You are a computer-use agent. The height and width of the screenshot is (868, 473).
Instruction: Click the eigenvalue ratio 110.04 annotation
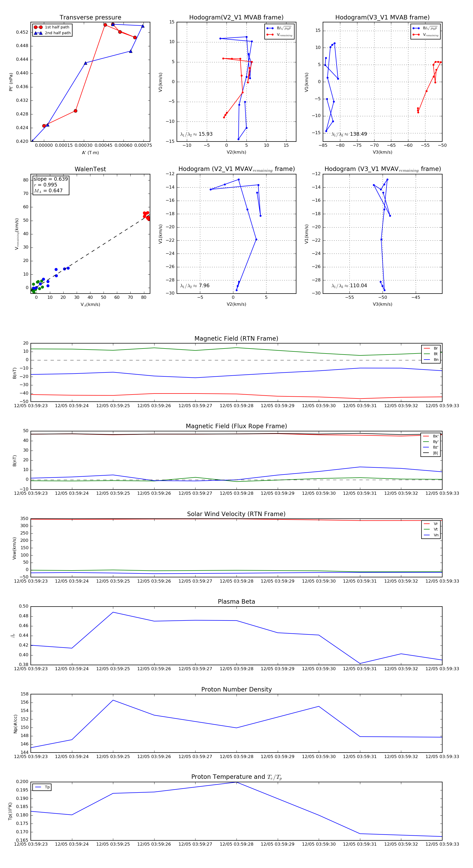(x=349, y=286)
